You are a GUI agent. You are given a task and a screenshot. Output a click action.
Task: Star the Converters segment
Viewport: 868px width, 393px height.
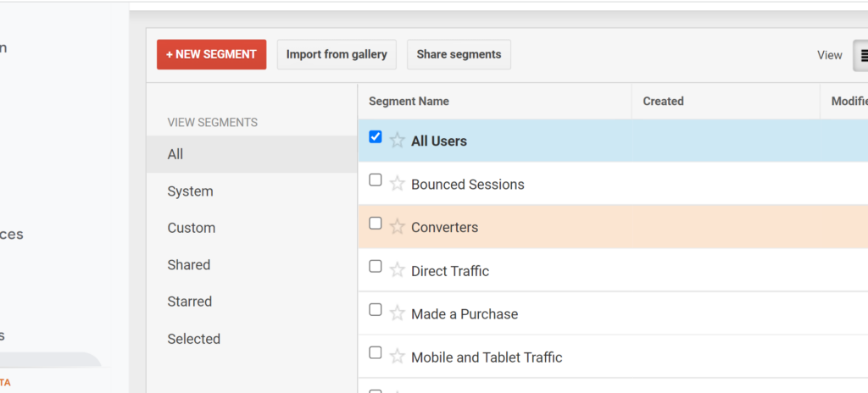pos(397,227)
